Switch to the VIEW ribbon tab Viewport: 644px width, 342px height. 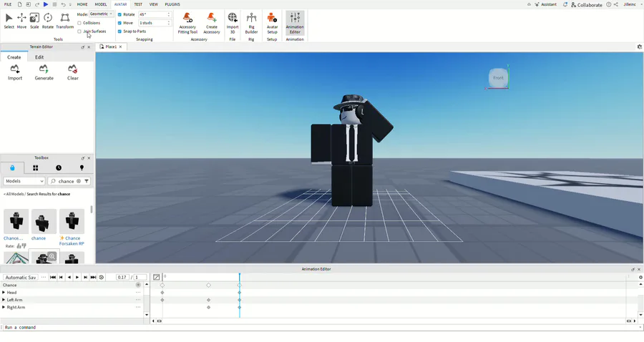coord(154,4)
